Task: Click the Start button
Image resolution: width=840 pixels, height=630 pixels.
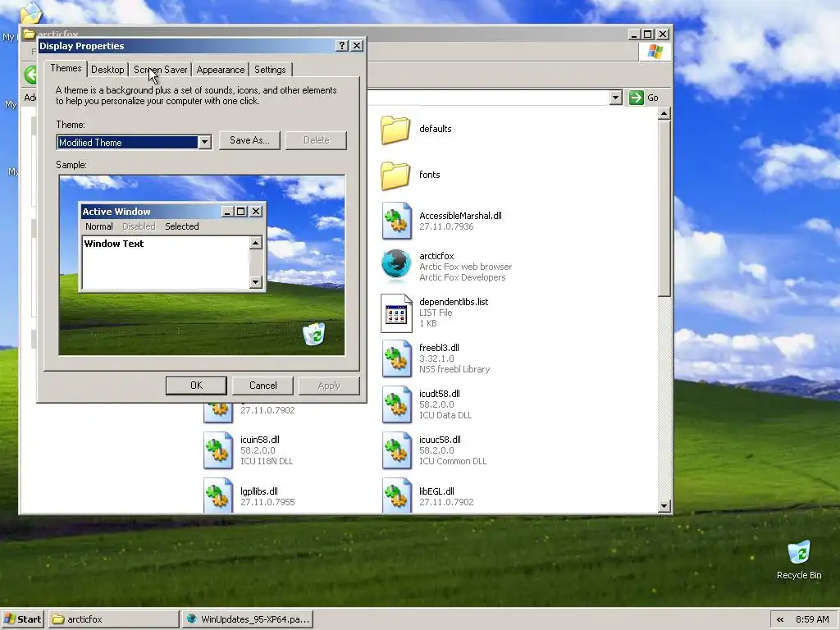Action: 23,619
